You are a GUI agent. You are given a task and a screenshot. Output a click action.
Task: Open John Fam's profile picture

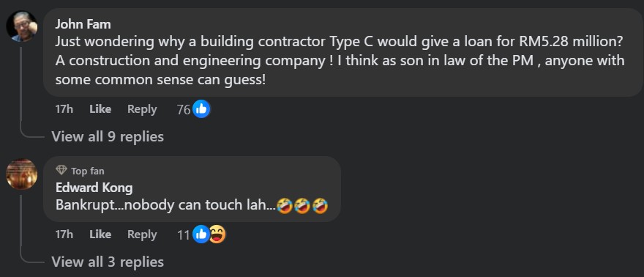pyautogui.click(x=22, y=26)
